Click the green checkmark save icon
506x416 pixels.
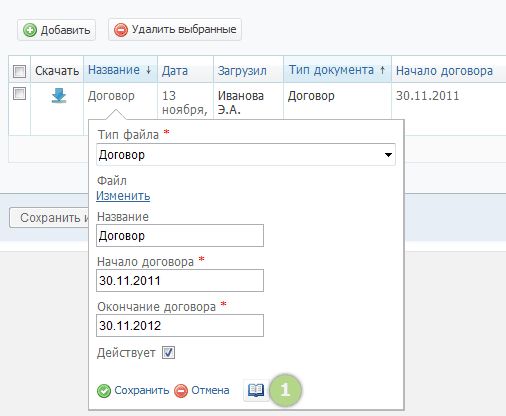pyautogui.click(x=104, y=391)
